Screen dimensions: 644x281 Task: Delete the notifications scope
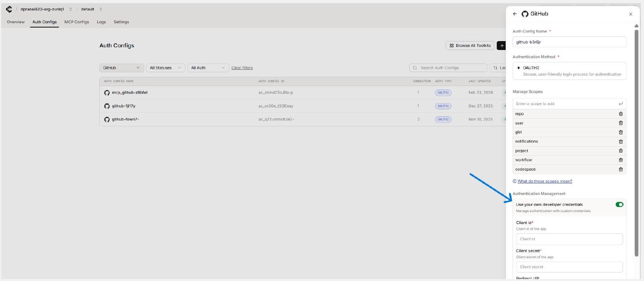tap(621, 142)
